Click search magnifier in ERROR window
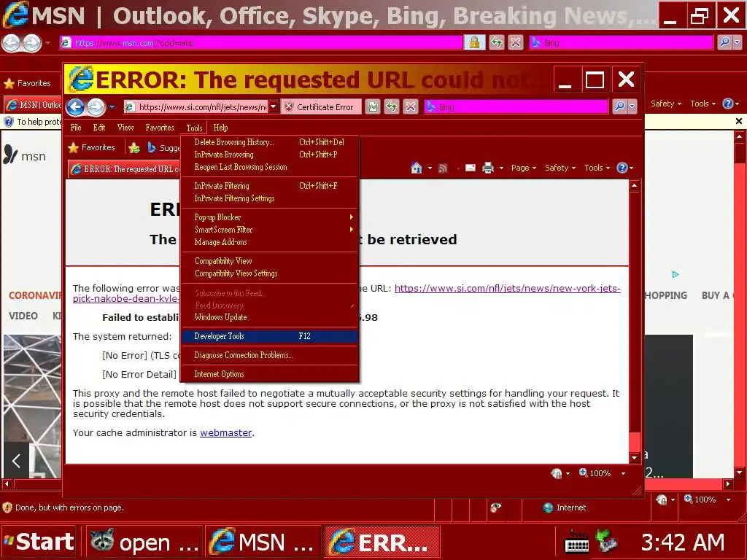The height and width of the screenshot is (560, 747). click(x=619, y=106)
